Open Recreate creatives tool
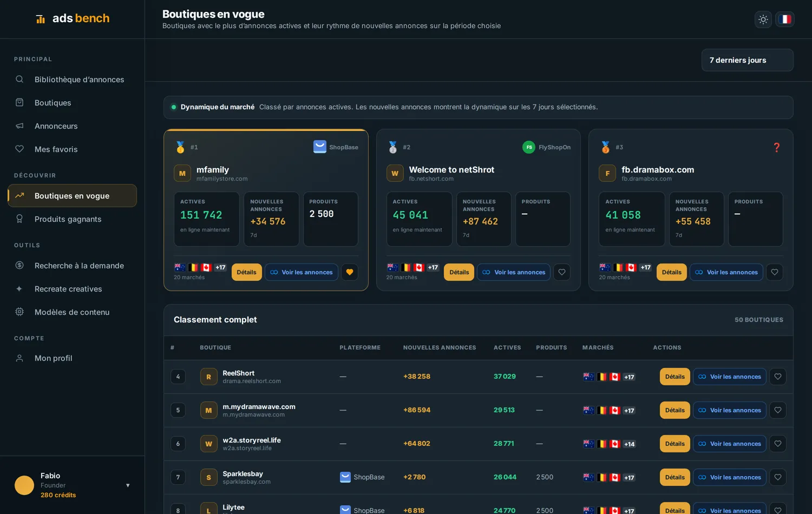This screenshot has height=514, width=812. point(72,289)
